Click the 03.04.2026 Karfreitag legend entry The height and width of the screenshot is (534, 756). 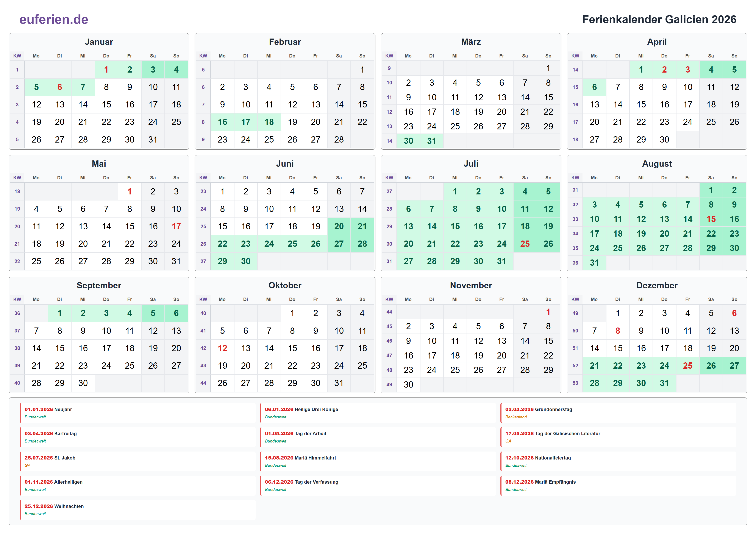coord(138,437)
